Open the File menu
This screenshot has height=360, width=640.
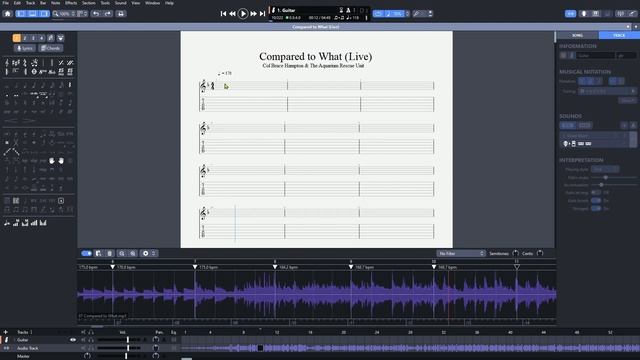pos(6,3)
